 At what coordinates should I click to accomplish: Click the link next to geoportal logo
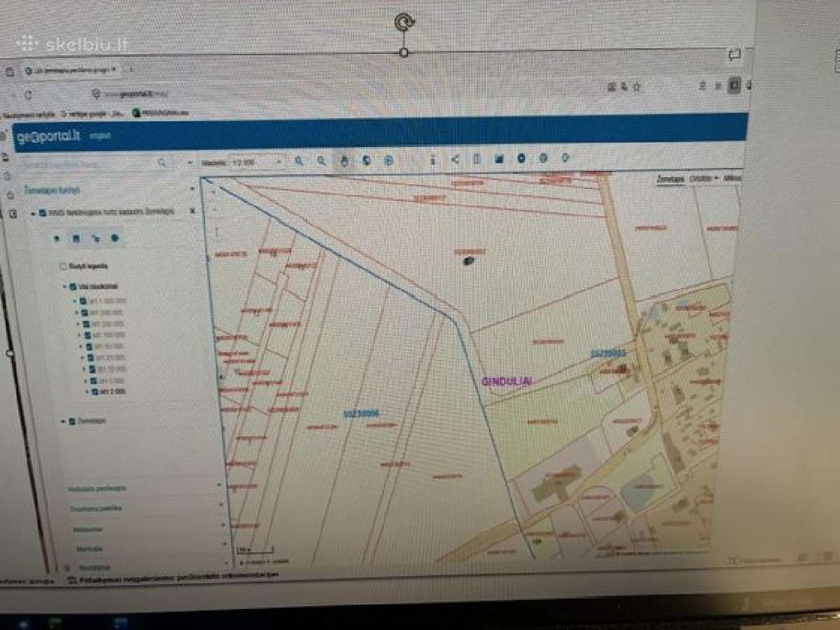tap(99, 135)
